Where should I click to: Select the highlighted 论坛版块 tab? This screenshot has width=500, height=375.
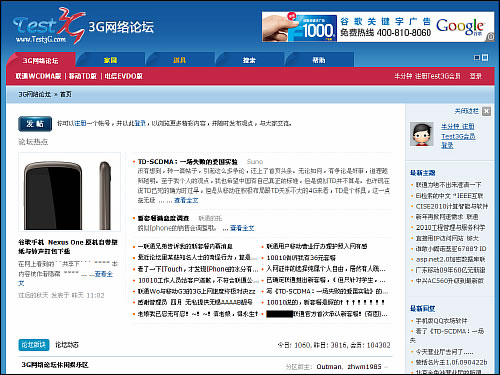coord(34,345)
